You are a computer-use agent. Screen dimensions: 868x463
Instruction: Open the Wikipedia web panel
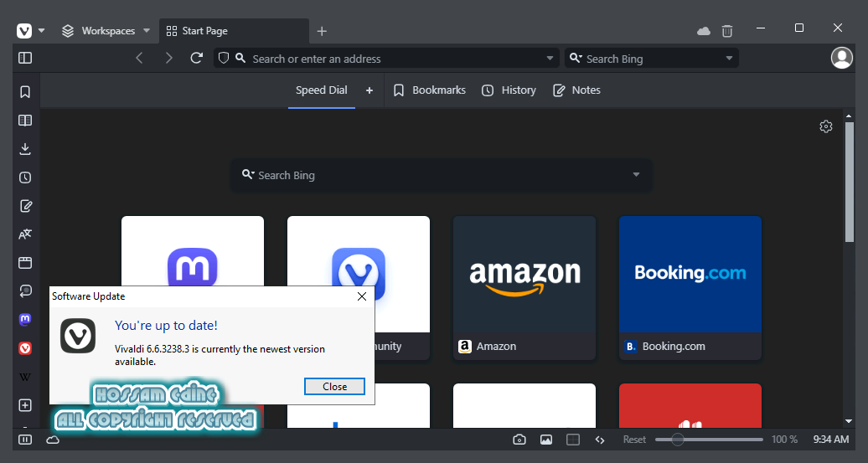tap(25, 377)
